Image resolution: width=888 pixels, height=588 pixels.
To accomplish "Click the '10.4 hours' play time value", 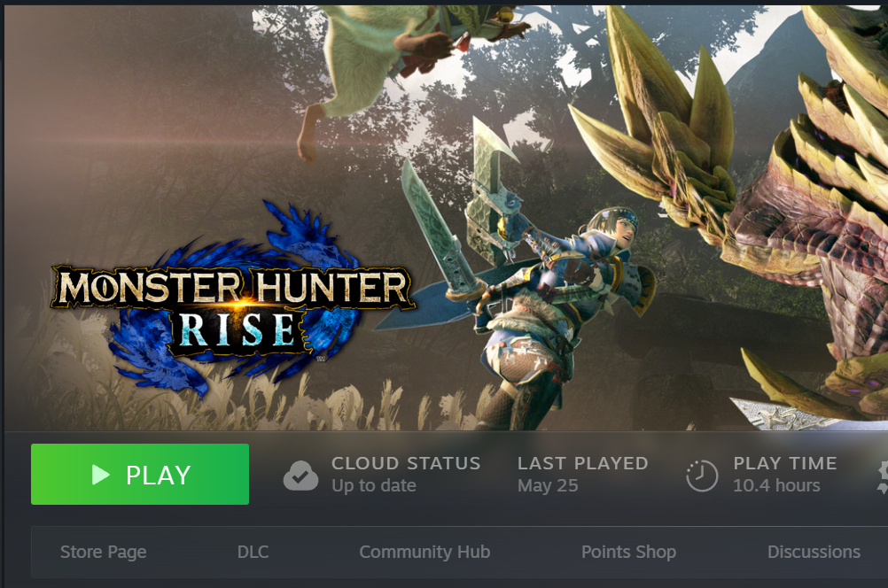I will (x=776, y=485).
